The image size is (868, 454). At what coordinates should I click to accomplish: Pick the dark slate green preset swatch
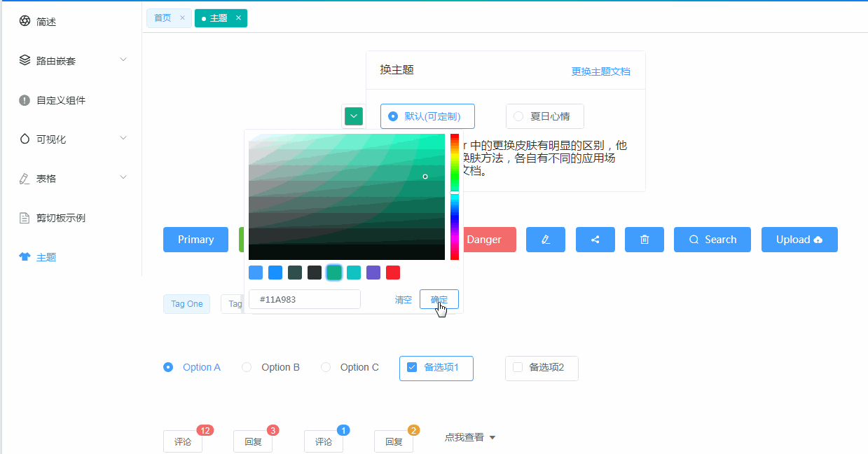tap(295, 273)
